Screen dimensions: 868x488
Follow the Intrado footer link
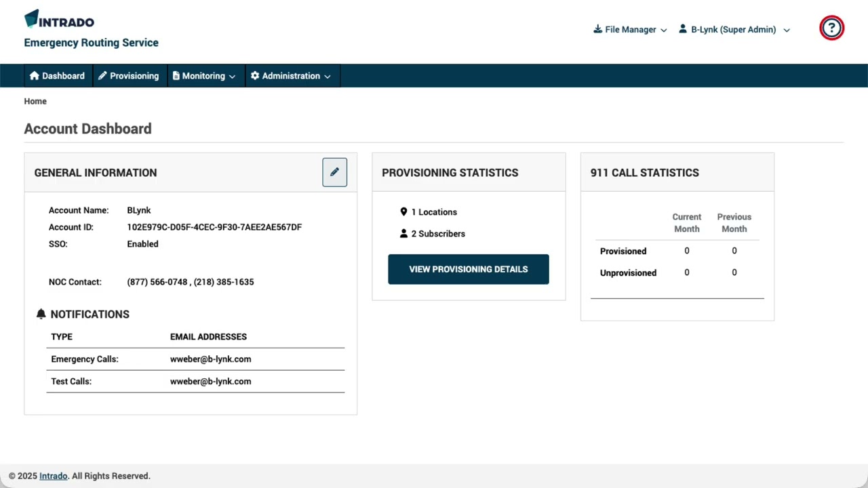(x=54, y=476)
